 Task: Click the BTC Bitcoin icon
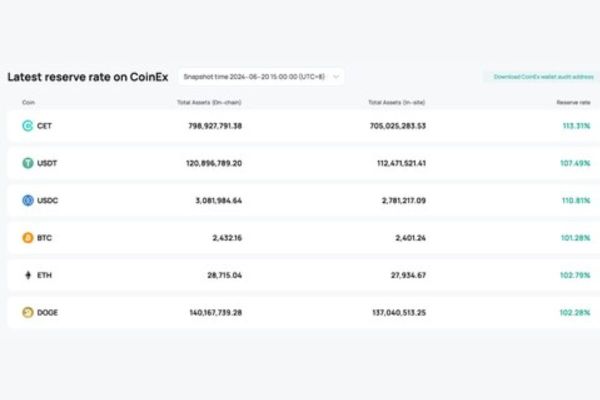(28, 238)
